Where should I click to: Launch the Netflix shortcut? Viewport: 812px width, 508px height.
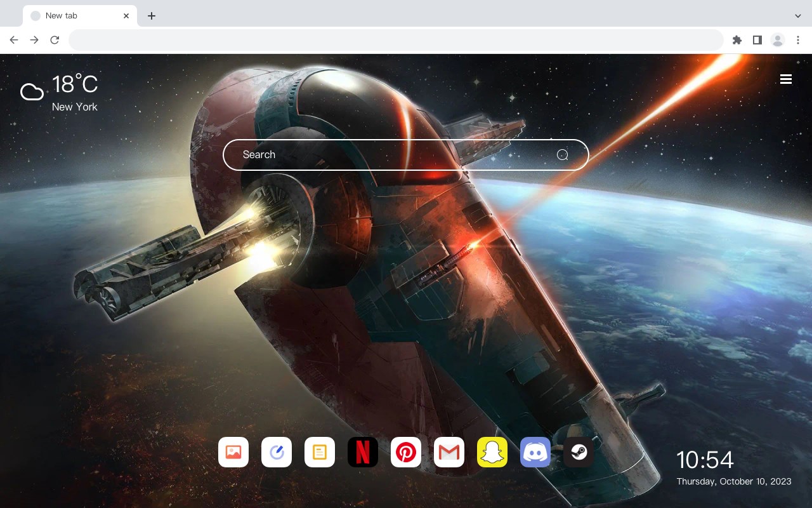point(363,452)
